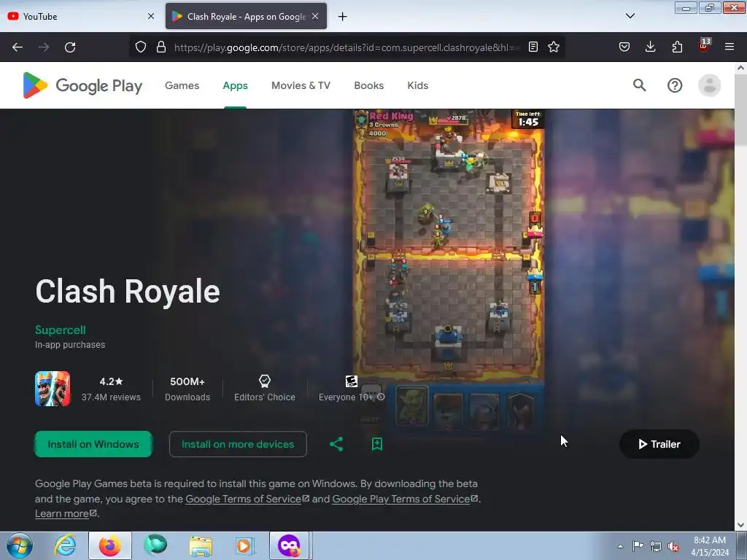Viewport: 747px width, 560px height.
Task: Click the muted volume tray icon
Action: (x=673, y=546)
